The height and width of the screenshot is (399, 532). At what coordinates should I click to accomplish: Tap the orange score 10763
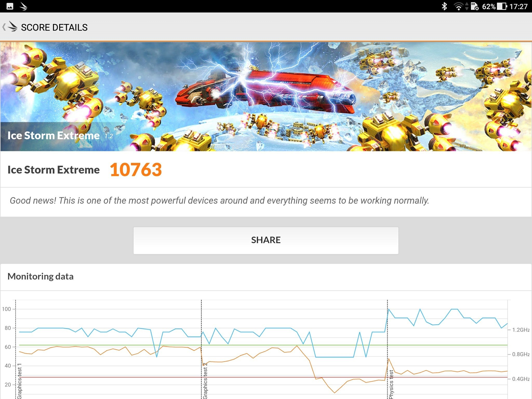(136, 170)
